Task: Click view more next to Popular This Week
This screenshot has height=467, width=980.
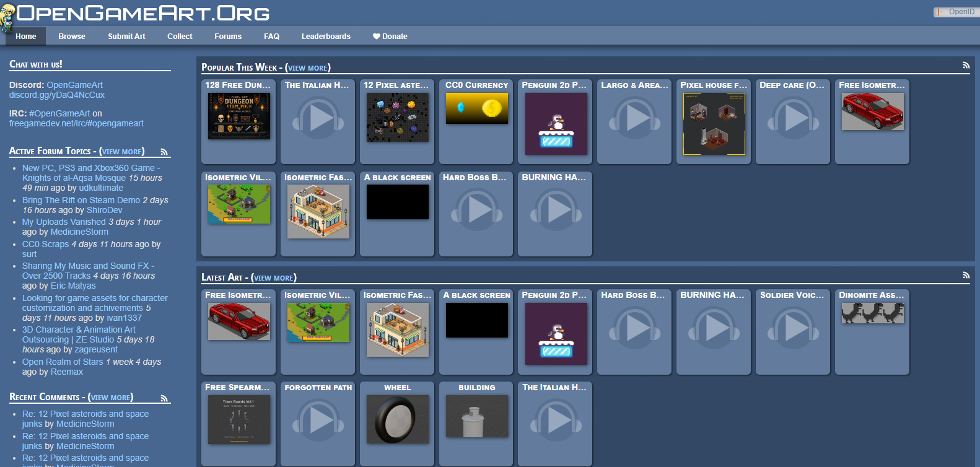Action: pos(308,68)
